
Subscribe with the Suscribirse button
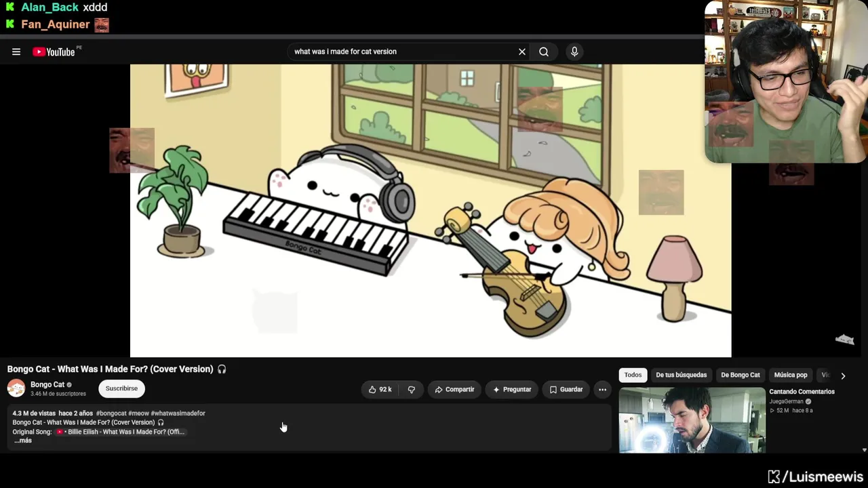pyautogui.click(x=121, y=388)
